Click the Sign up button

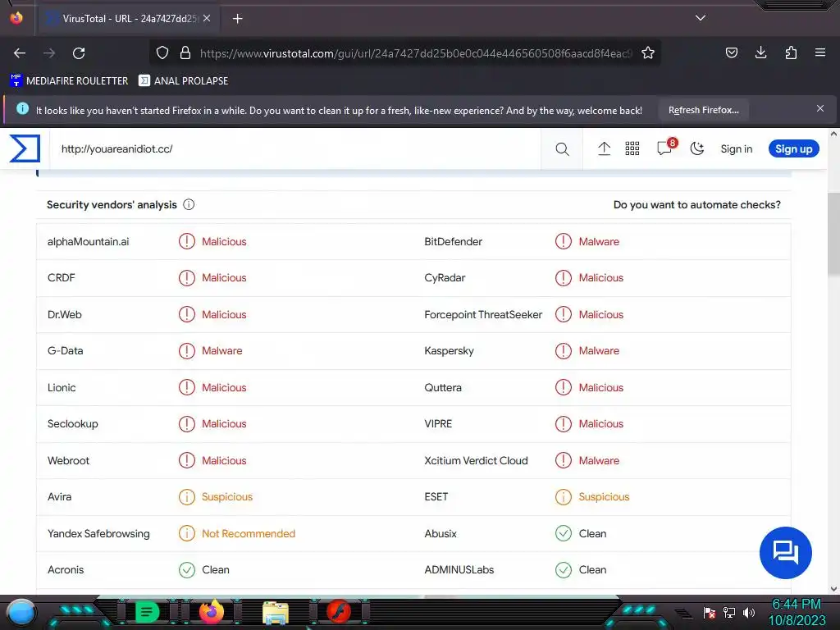point(793,149)
